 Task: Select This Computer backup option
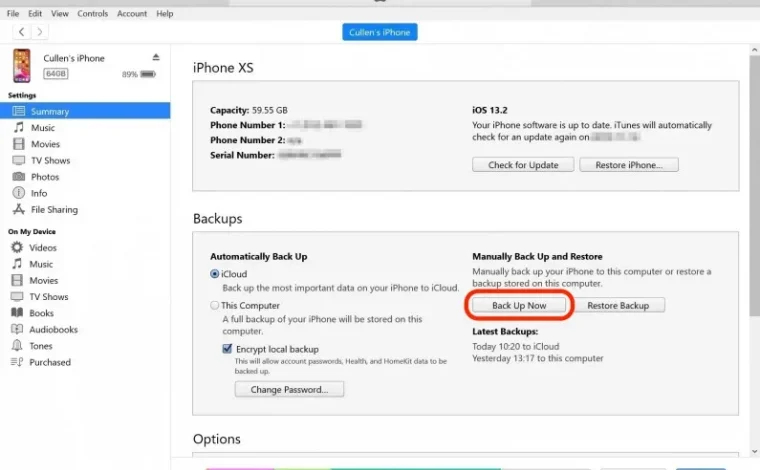[x=214, y=305]
